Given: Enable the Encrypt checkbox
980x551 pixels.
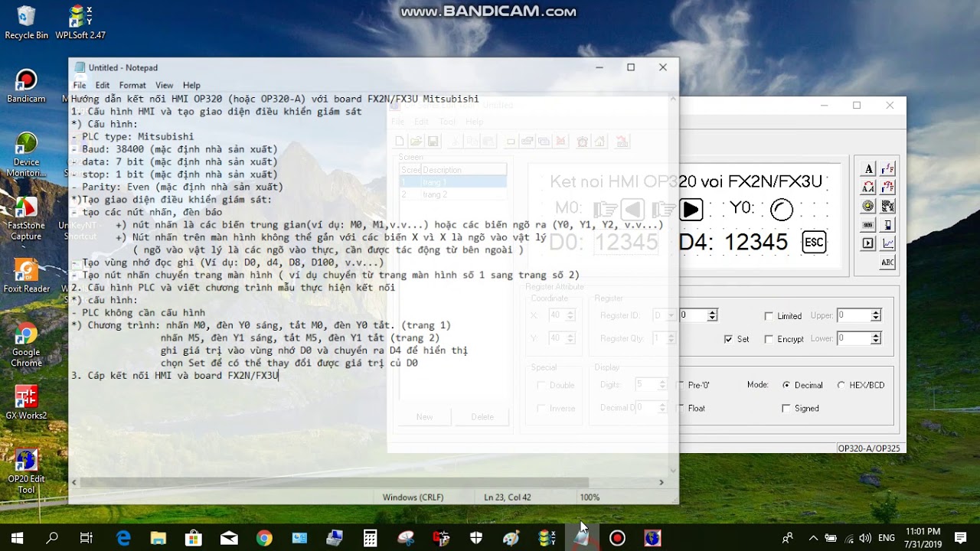Looking at the screenshot, I should pos(769,339).
